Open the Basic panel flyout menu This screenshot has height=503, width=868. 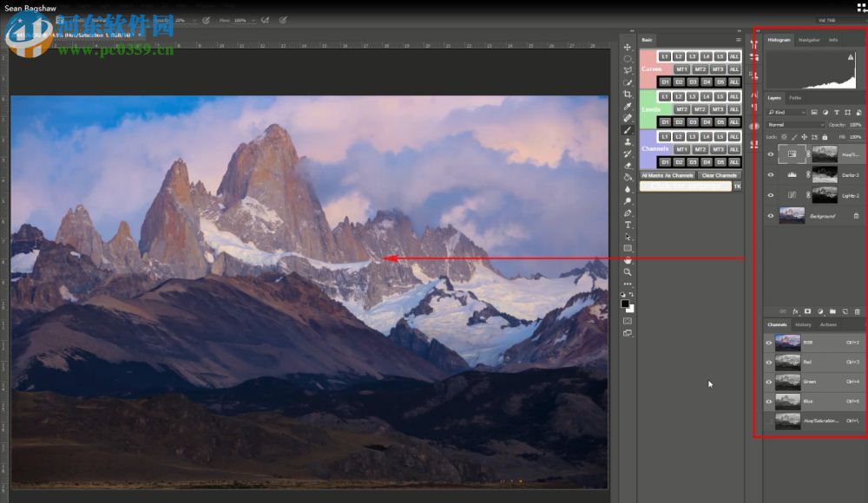pos(739,40)
